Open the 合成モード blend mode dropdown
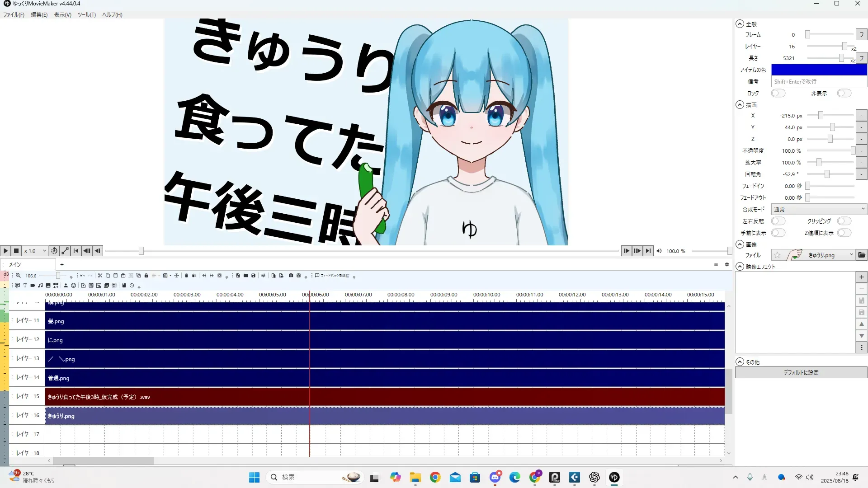 coord(819,209)
